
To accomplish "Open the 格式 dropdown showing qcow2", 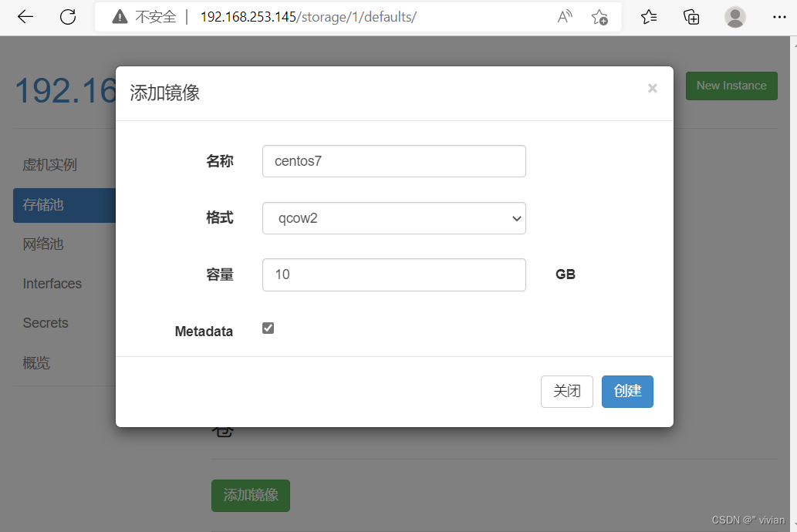I will 393,218.
